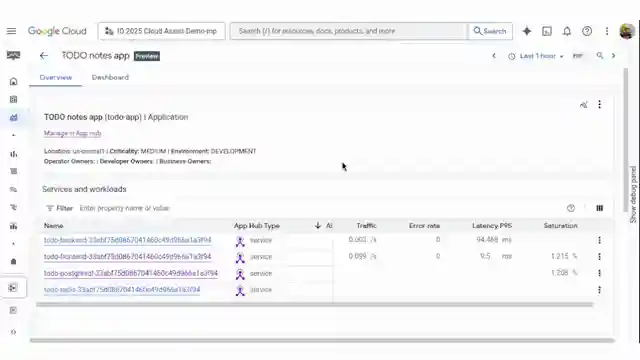Click the service type icon in todo-backend row

pos(240,241)
